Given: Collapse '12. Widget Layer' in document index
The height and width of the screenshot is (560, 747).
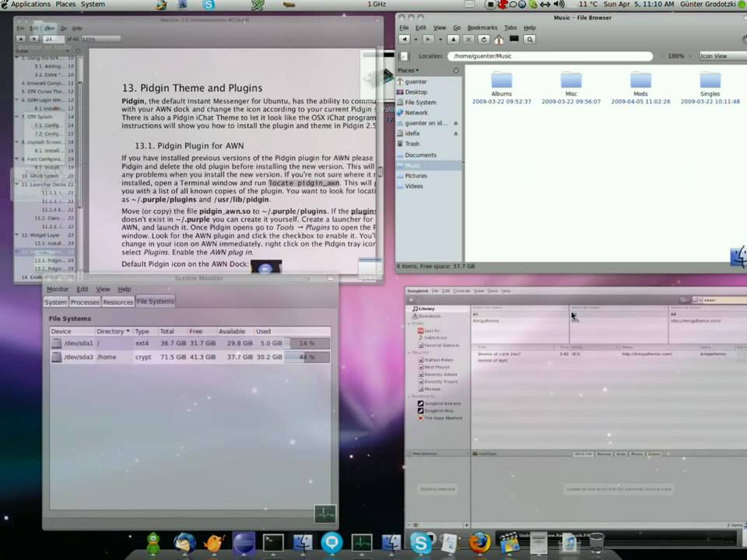Looking at the screenshot, I should (x=17, y=235).
